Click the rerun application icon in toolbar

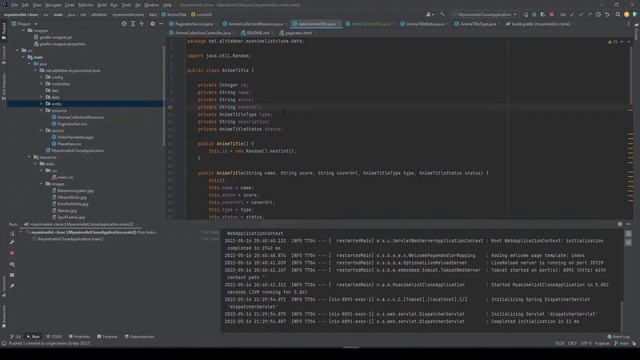(x=526, y=14)
